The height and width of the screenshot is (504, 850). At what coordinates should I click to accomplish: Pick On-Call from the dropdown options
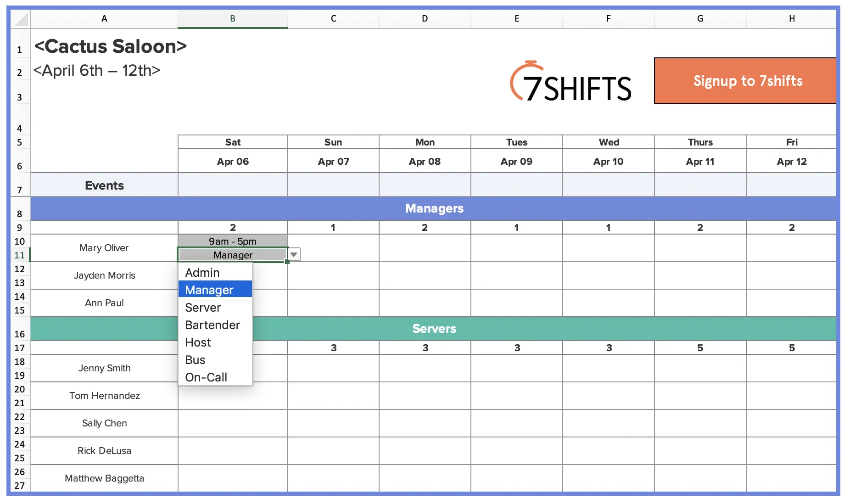tap(206, 377)
